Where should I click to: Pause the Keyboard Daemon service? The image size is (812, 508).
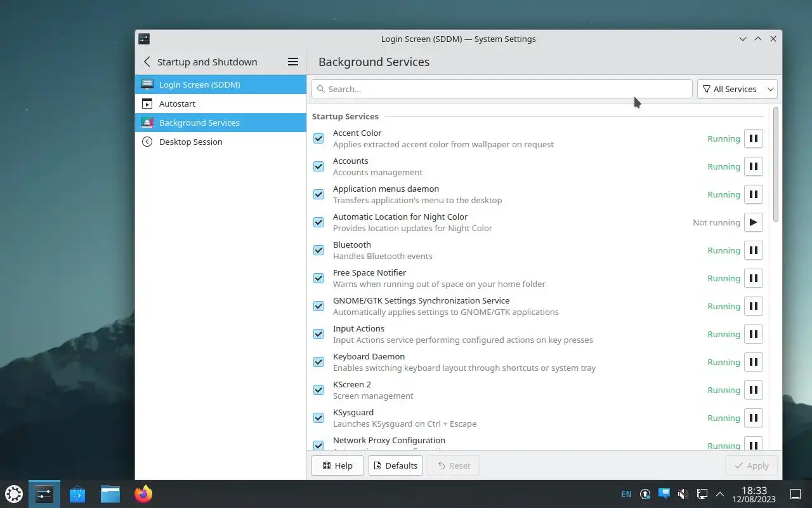click(753, 362)
